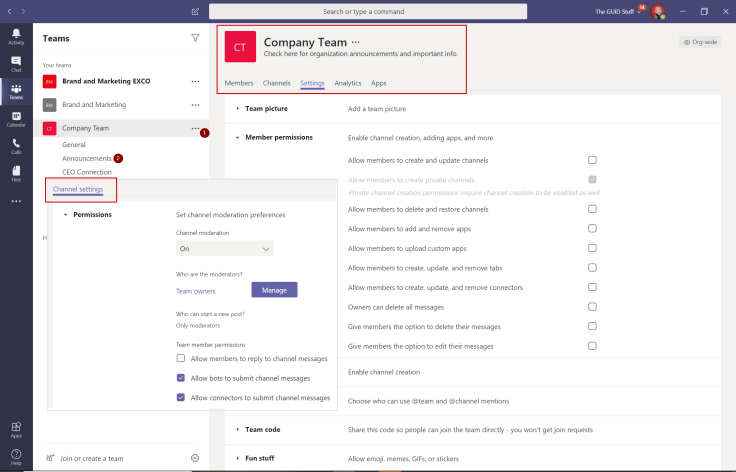Switch to the Analytics tab
736x472 pixels.
coord(348,83)
